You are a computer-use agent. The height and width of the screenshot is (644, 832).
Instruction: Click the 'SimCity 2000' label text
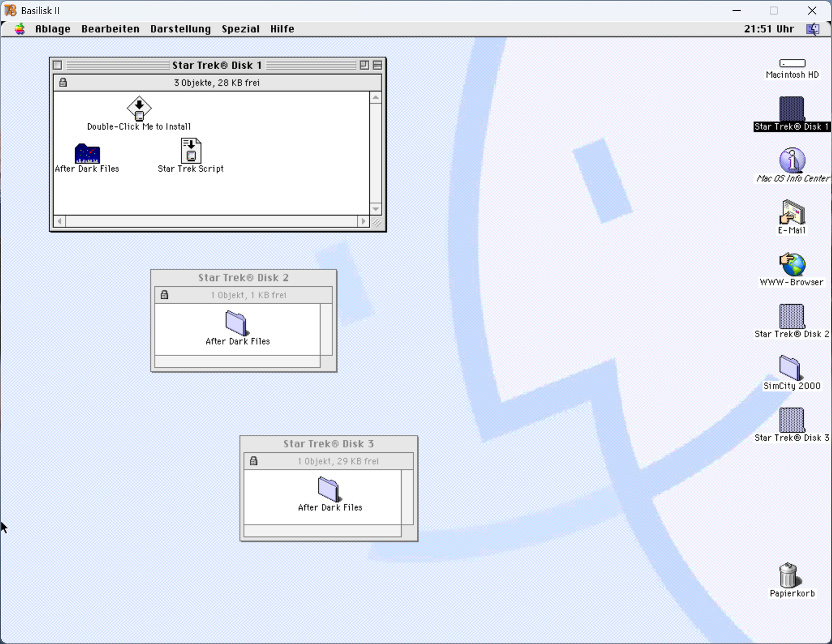pyautogui.click(x=792, y=386)
